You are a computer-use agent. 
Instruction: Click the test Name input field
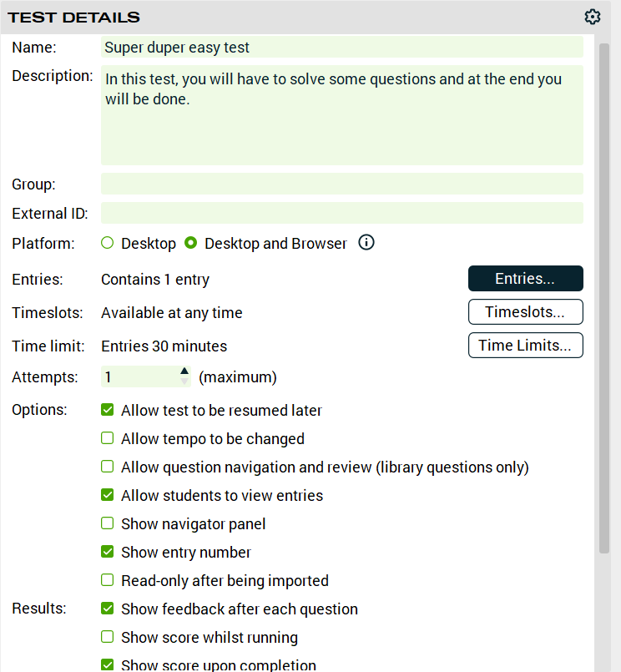[x=341, y=48]
